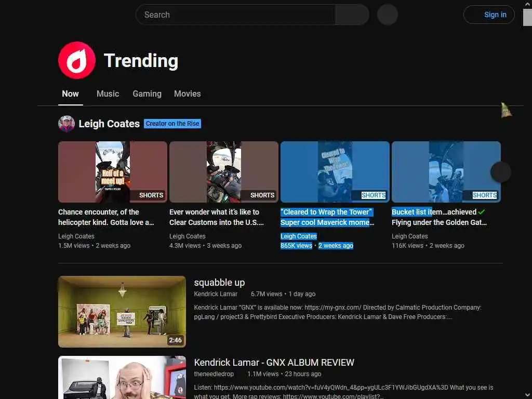Screen dimensions: 532x399
Task: Open title 'Bucket list item...achieved'
Action: [x=439, y=217]
